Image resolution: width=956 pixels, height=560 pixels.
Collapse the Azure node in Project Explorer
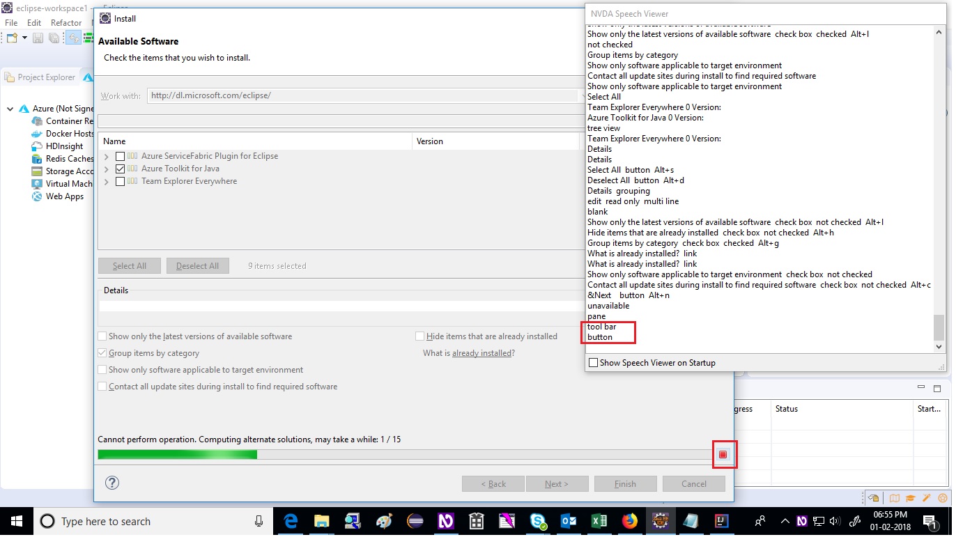click(x=8, y=109)
